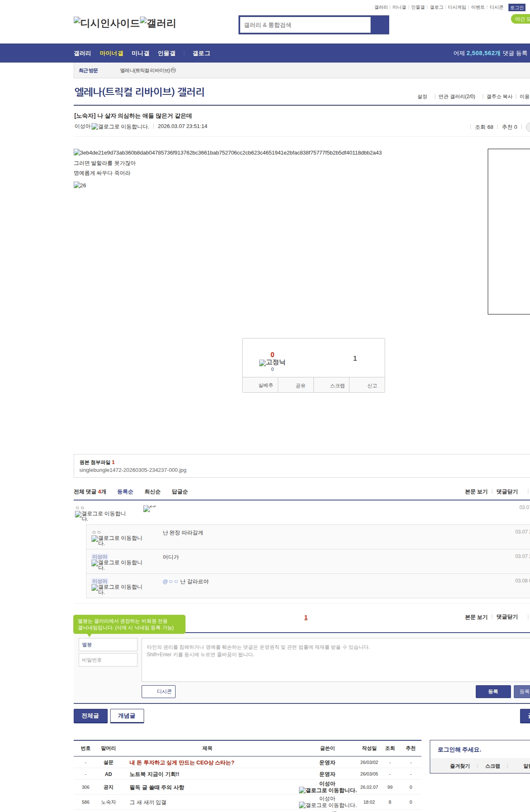This screenshot has height=812, width=530.
Task: Click 댓글닫기 above the comment list
Action: tap(507, 492)
